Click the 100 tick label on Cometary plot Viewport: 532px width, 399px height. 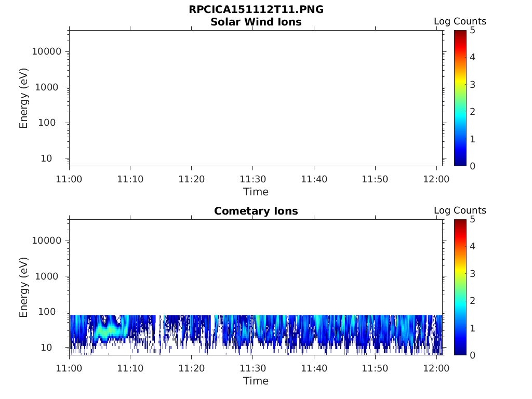(x=47, y=312)
